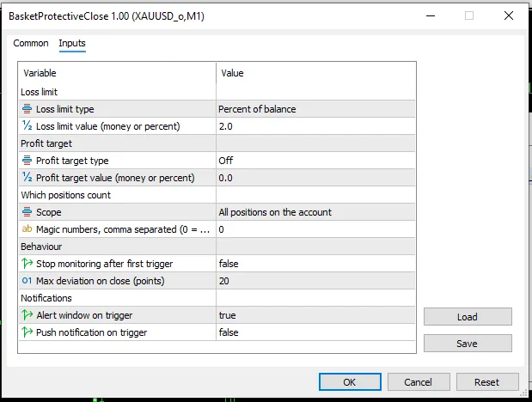This screenshot has width=532, height=402.
Task: Open the Scope All positions dropdown
Action: tap(315, 212)
